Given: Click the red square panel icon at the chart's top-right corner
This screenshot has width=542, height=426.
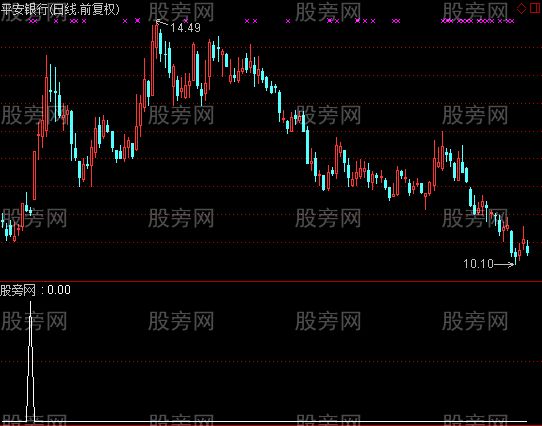Looking at the screenshot, I should [536, 8].
